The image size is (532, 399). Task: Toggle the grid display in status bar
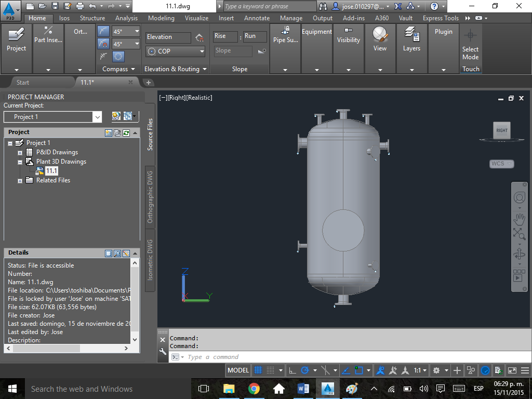click(x=258, y=370)
